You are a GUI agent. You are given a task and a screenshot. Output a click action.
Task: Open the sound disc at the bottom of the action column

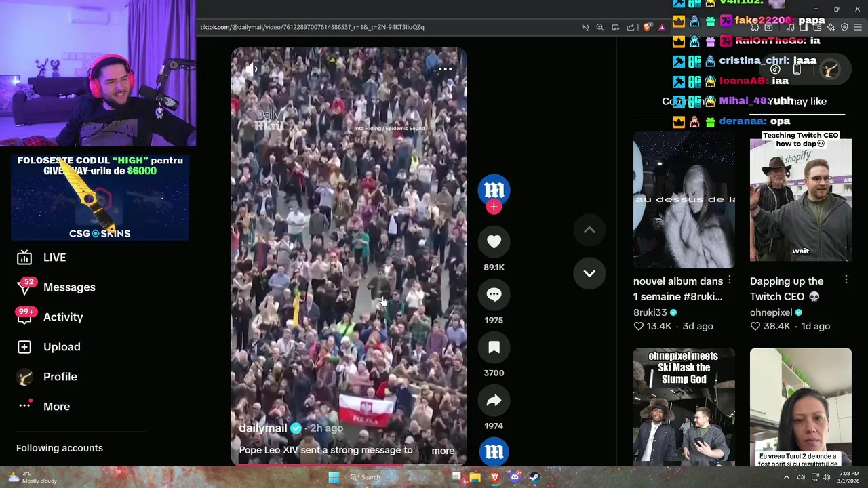pyautogui.click(x=494, y=451)
